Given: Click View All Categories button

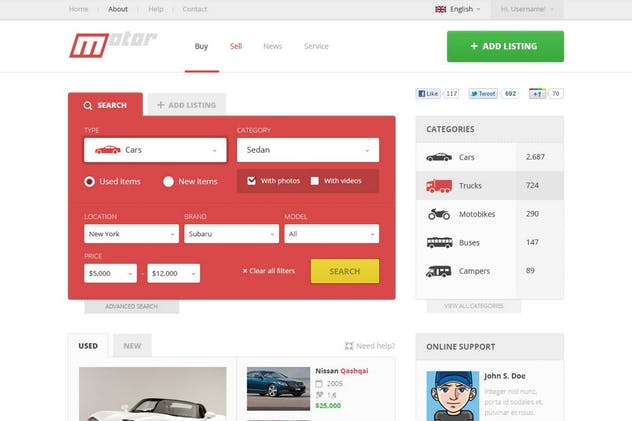Looking at the screenshot, I should coord(474,306).
